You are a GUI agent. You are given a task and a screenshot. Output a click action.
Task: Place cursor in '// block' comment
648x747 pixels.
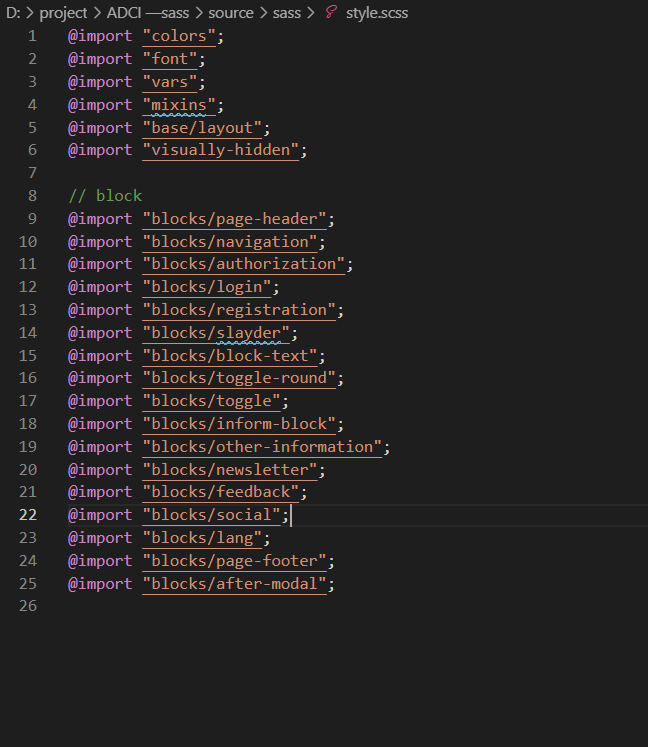(105, 196)
